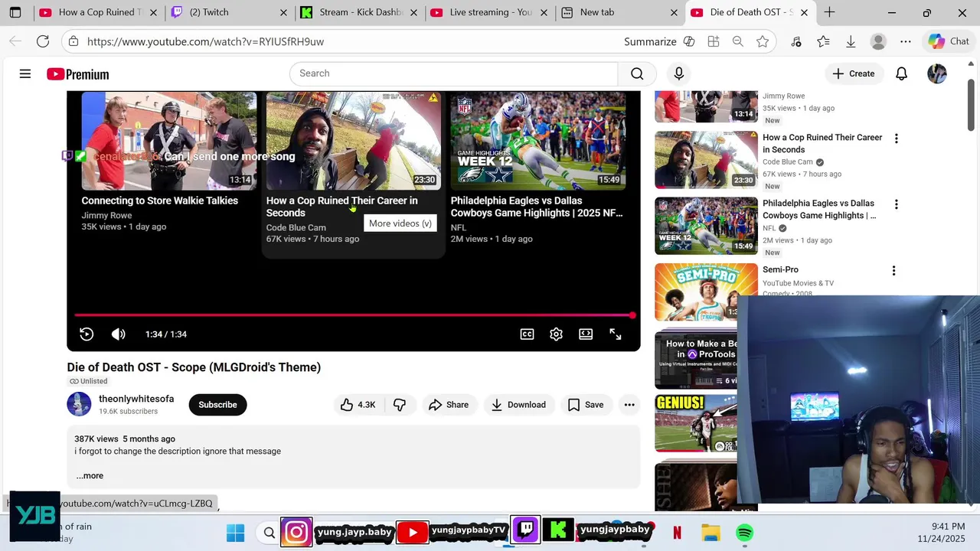Open sidebar Philadelphia Eagles vs Dallas Cowboys title
This screenshot has height=551, width=980.
coord(819,210)
